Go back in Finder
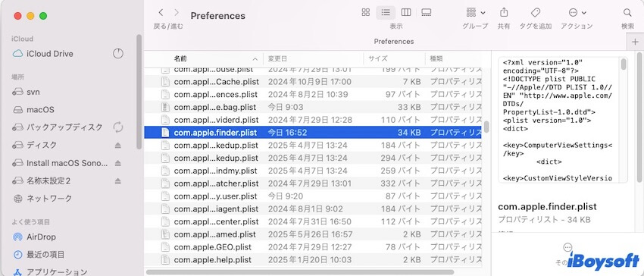644x276 pixels. pyautogui.click(x=161, y=13)
